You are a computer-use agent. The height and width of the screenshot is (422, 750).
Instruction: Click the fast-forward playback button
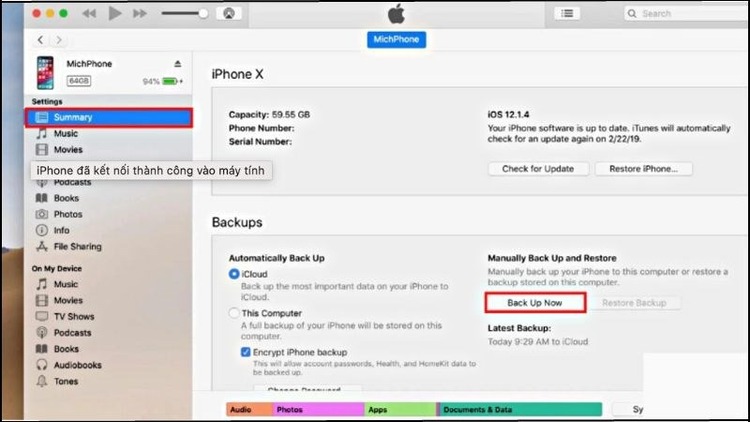point(140,13)
